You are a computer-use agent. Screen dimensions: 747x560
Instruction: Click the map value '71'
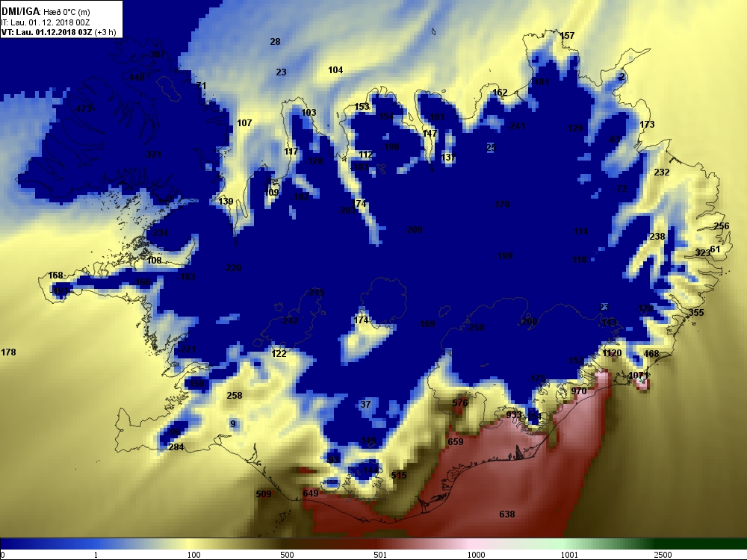tap(202, 86)
